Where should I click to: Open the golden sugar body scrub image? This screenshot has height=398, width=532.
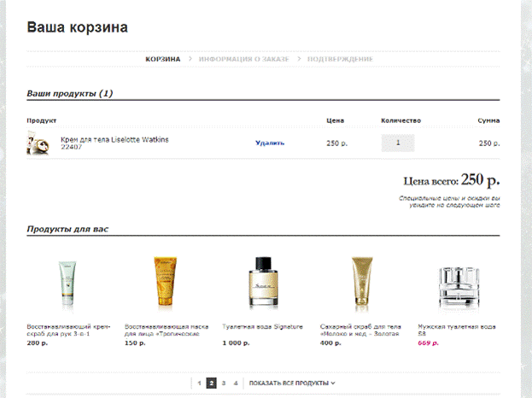coord(362,281)
